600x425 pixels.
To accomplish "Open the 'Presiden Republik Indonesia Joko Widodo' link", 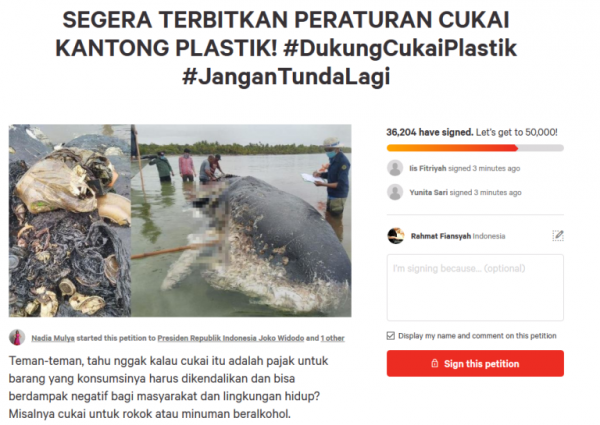I will [231, 338].
